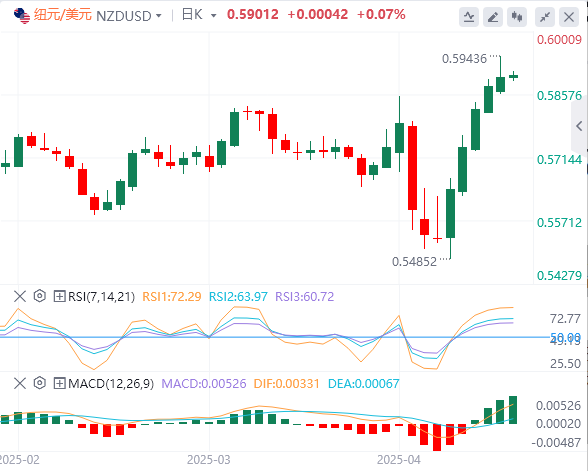The image size is (588, 471).
Task: Click the RSI2:63.97 value
Action: pos(238,297)
